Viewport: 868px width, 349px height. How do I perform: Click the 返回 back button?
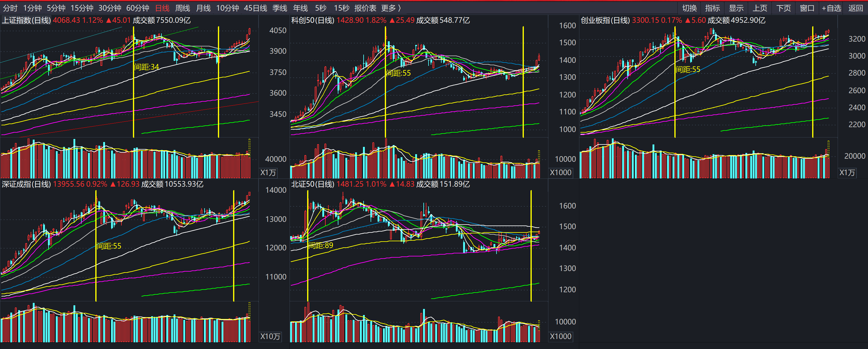pyautogui.click(x=855, y=8)
